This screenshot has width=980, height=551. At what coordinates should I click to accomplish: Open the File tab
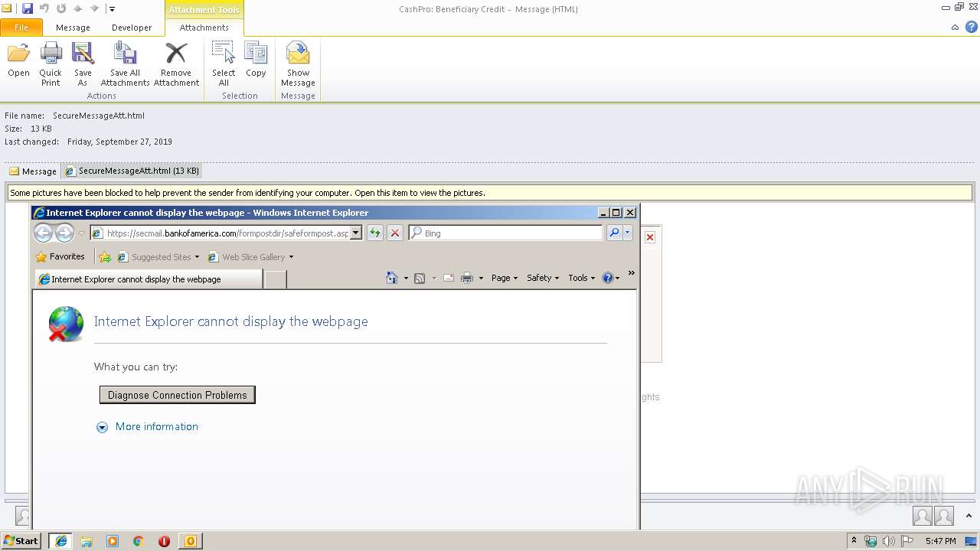tap(21, 28)
